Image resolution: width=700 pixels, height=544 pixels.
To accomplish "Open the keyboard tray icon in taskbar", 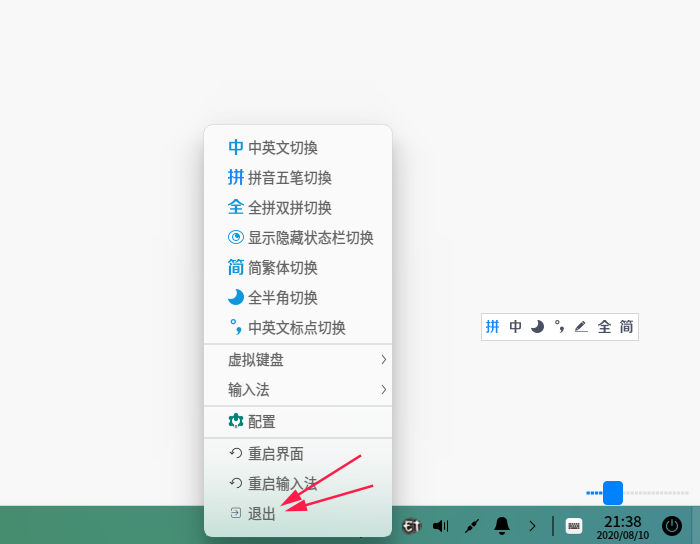I will click(x=574, y=526).
